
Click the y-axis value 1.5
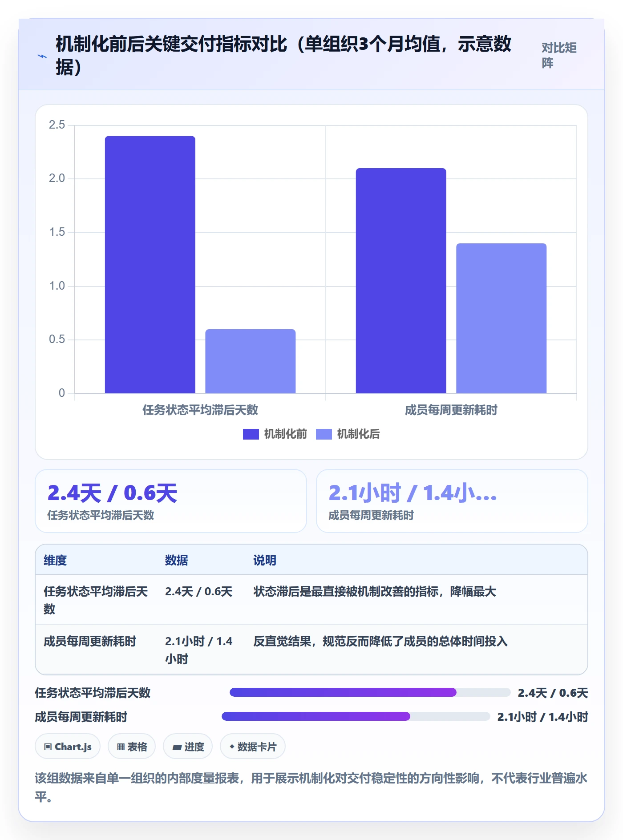57,232
